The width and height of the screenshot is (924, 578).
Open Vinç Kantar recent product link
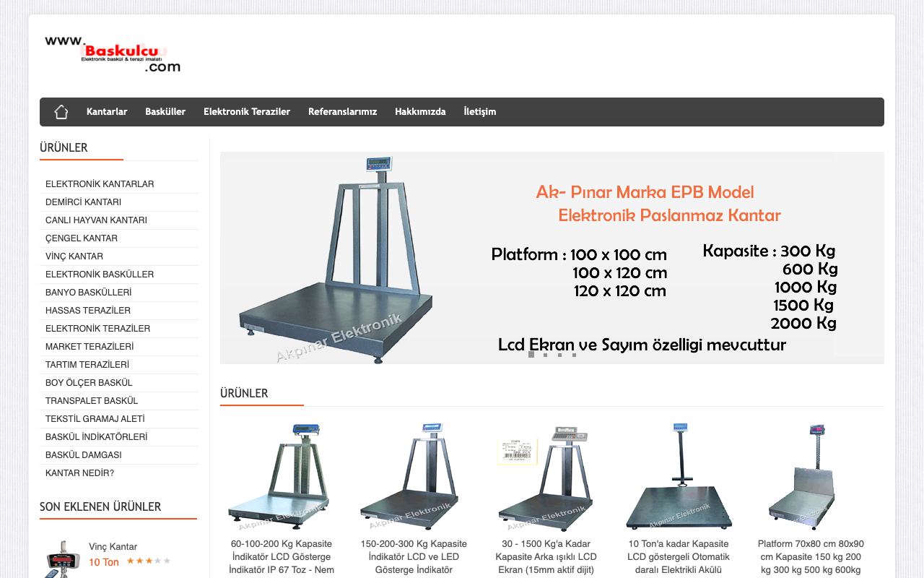(113, 547)
